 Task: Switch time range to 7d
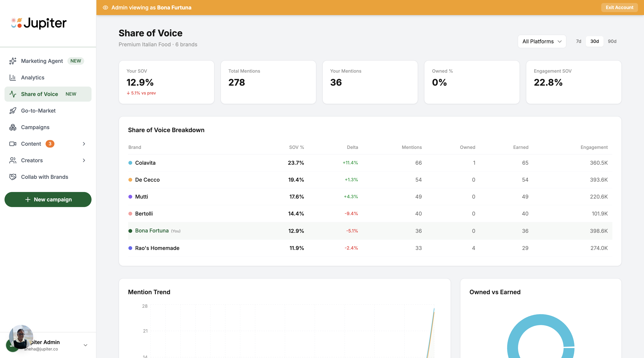(578, 41)
